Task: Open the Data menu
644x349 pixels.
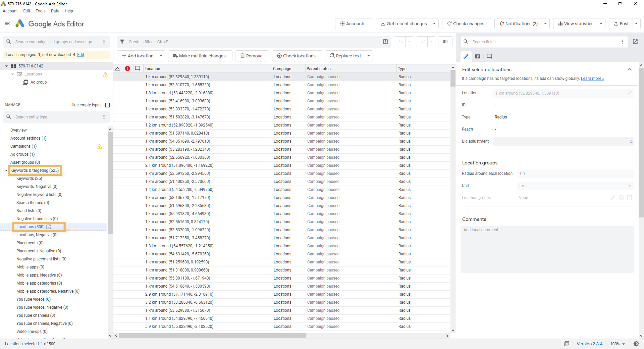Action: [x=55, y=11]
